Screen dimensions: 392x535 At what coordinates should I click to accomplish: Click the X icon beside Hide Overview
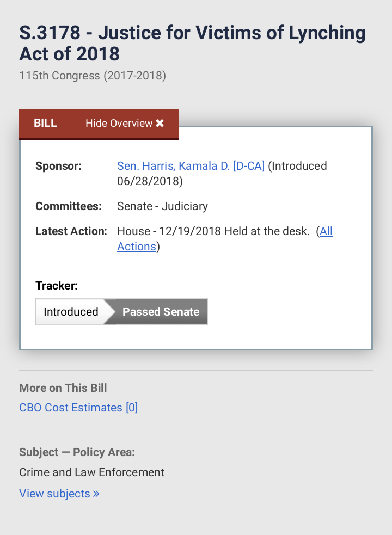coord(160,124)
